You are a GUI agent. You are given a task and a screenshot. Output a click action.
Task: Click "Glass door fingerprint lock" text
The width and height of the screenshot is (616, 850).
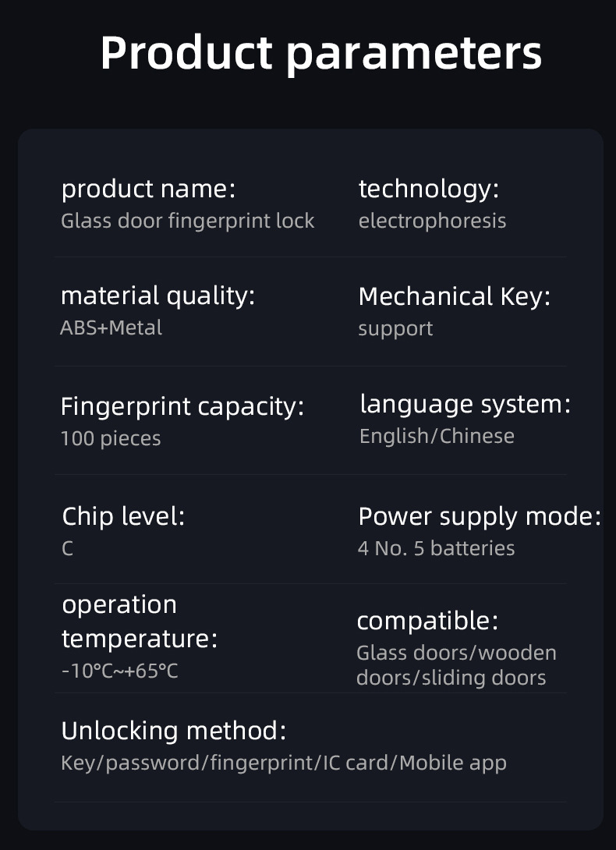tap(187, 221)
